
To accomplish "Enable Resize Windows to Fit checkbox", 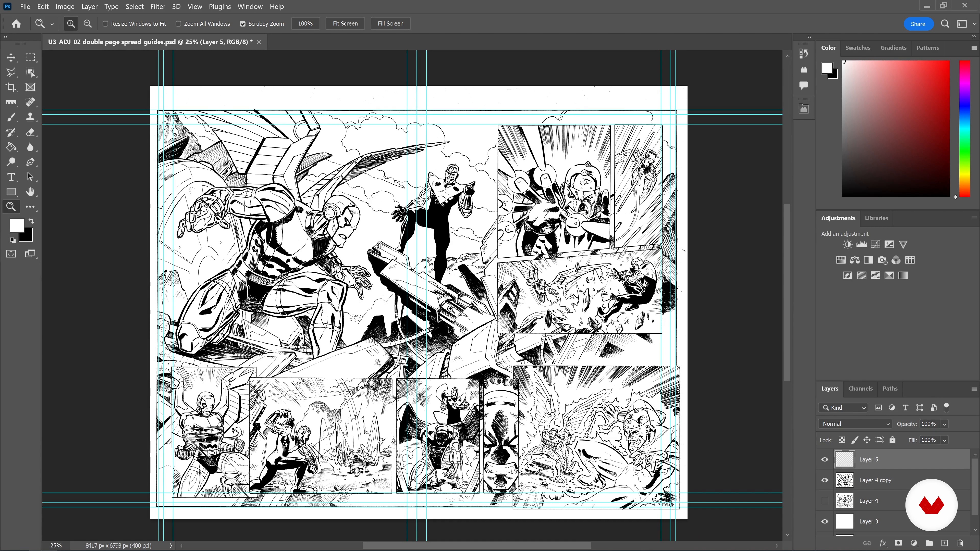I will coord(105,23).
